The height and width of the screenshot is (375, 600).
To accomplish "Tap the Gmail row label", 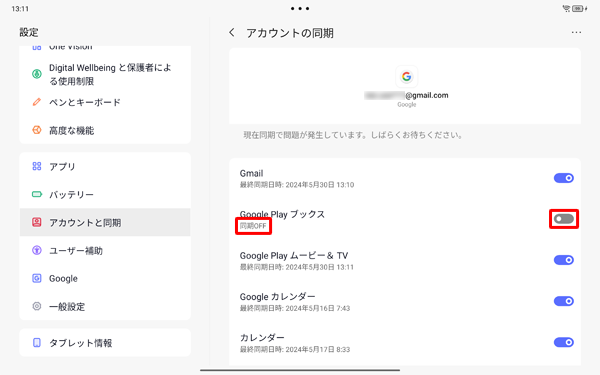I will click(251, 173).
